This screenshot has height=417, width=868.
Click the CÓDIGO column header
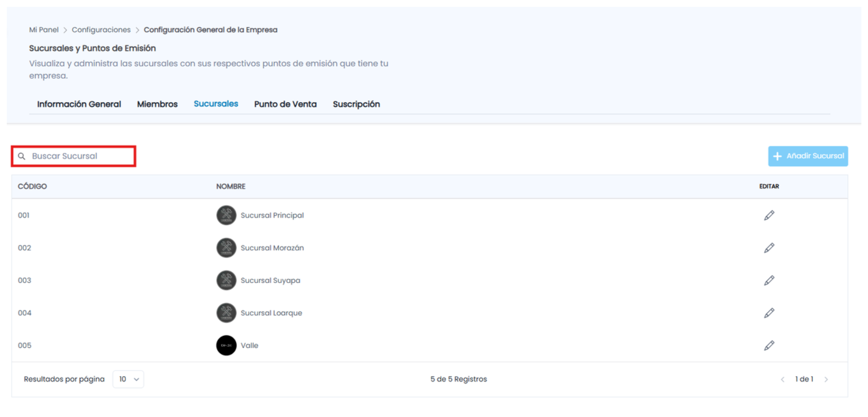32,186
